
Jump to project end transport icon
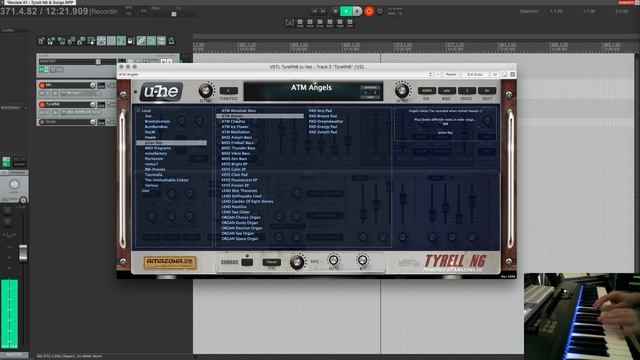point(324,11)
